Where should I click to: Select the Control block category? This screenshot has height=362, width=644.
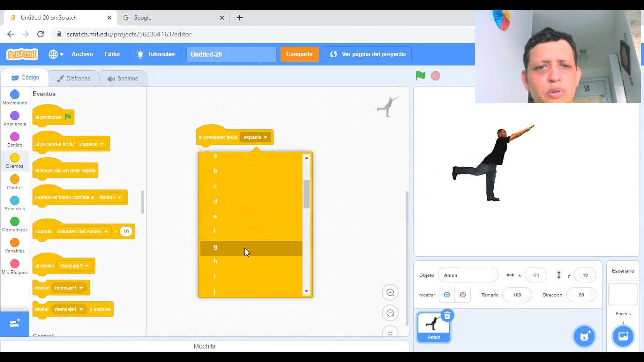point(15,183)
